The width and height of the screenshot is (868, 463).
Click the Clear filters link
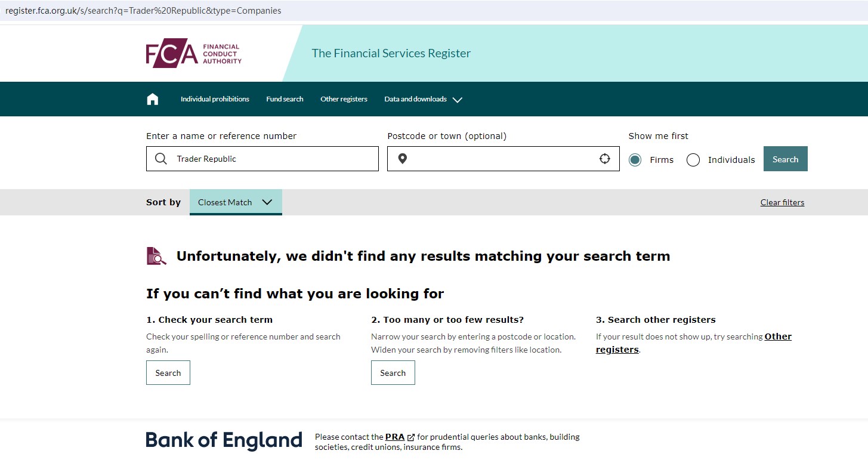pyautogui.click(x=782, y=202)
